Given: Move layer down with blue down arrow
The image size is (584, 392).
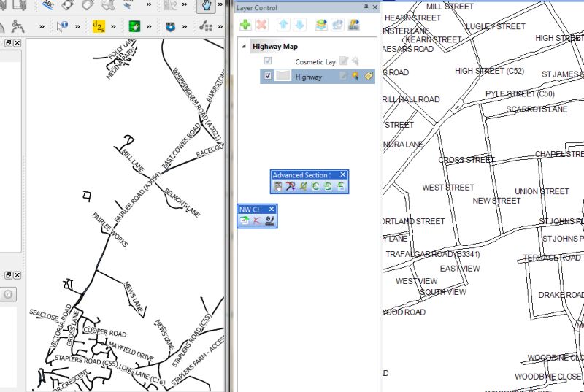Looking at the screenshot, I should pos(300,25).
